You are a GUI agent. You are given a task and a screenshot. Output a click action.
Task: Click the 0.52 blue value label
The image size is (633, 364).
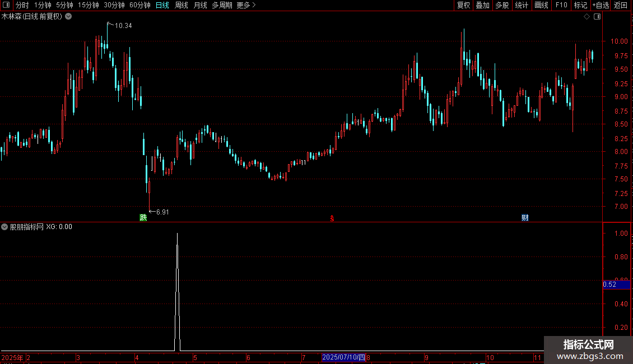click(x=616, y=284)
